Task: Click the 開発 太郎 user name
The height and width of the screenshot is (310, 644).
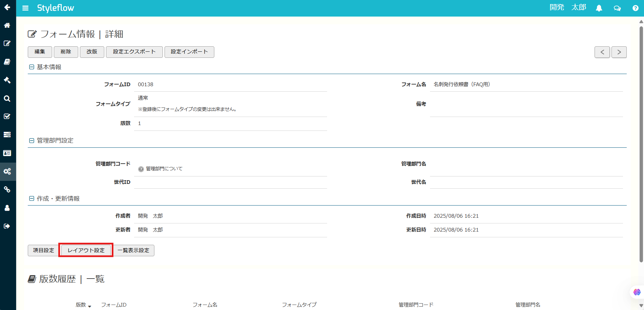Action: pos(568,7)
